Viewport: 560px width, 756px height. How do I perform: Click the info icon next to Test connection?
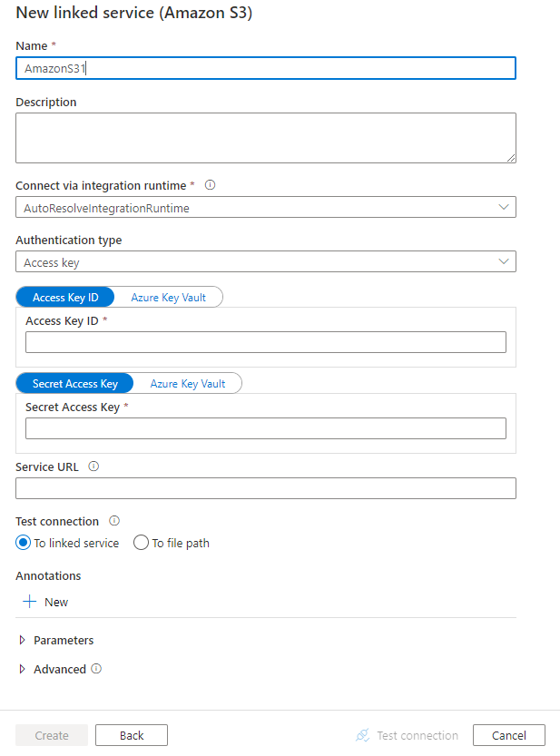(x=114, y=521)
